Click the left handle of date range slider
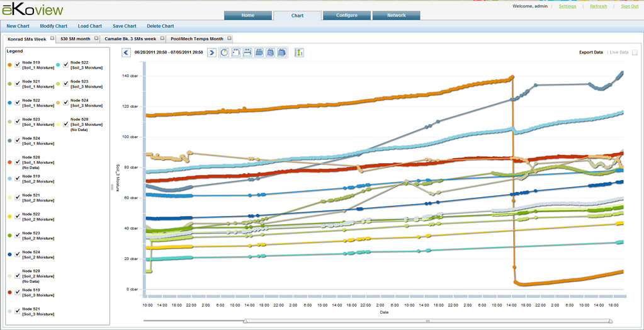644x330 pixels. [x=245, y=321]
